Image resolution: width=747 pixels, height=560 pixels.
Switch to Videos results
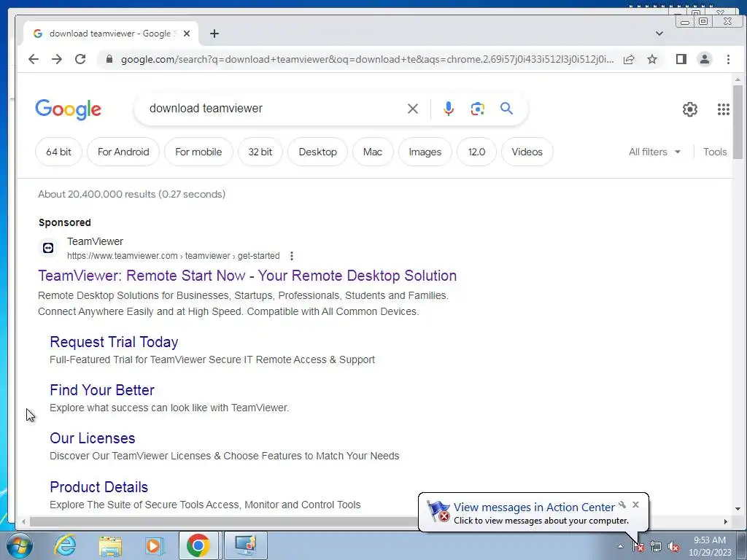[x=527, y=152]
